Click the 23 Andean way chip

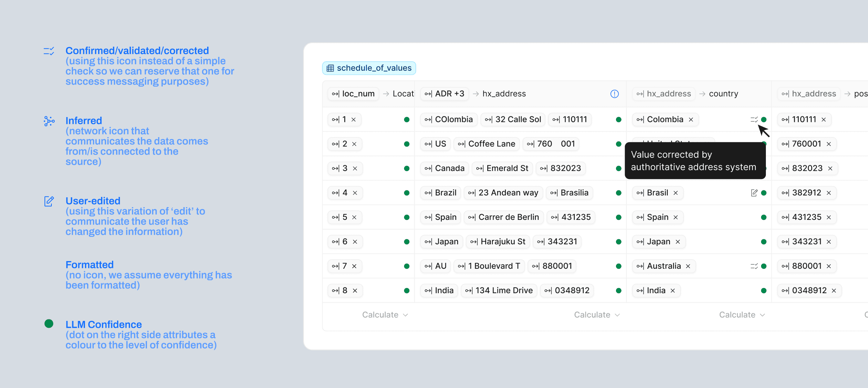503,193
